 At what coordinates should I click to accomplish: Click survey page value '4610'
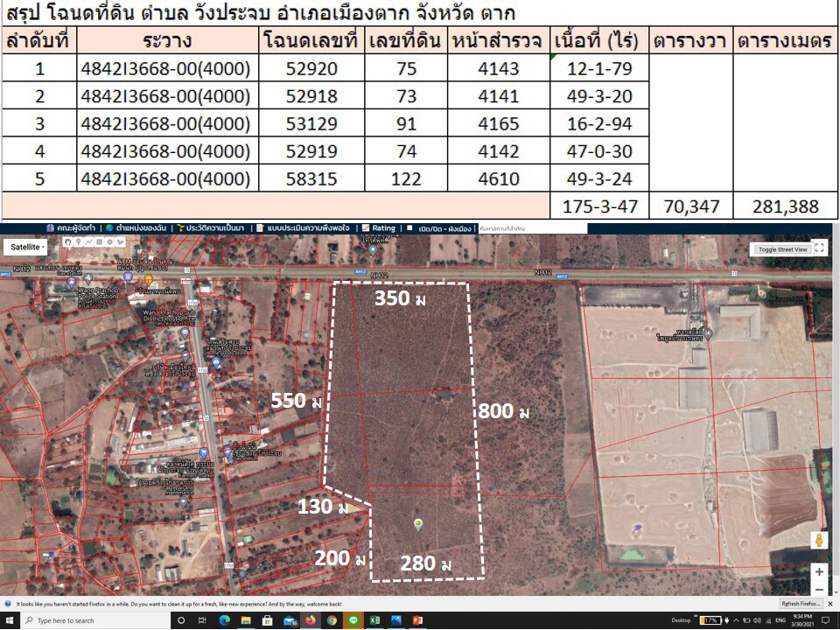[499, 178]
